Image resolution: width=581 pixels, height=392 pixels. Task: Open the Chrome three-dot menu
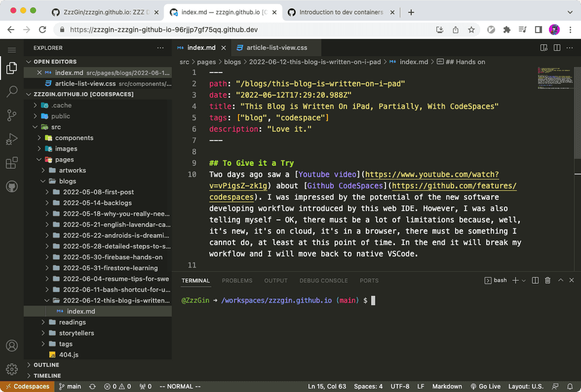pyautogui.click(x=570, y=30)
